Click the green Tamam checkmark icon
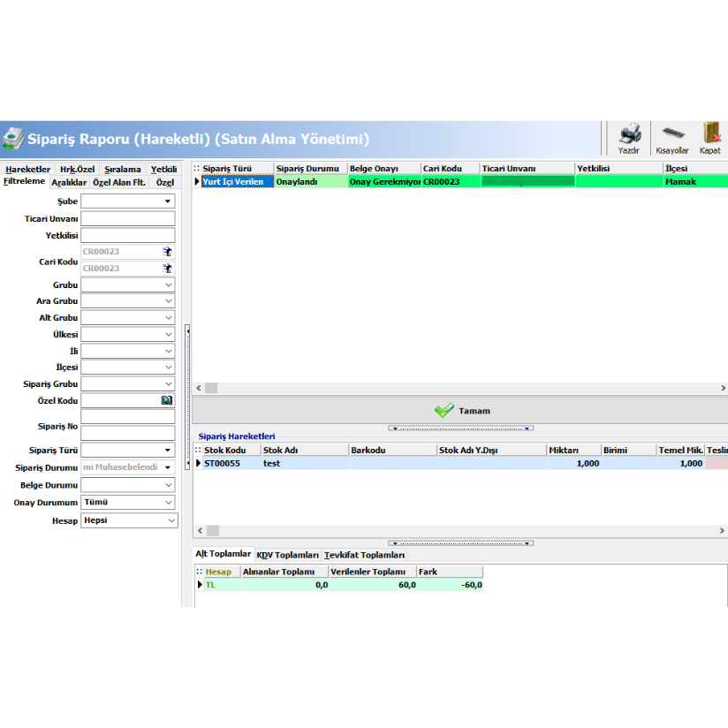Viewport: 728px width, 728px height. coord(442,409)
